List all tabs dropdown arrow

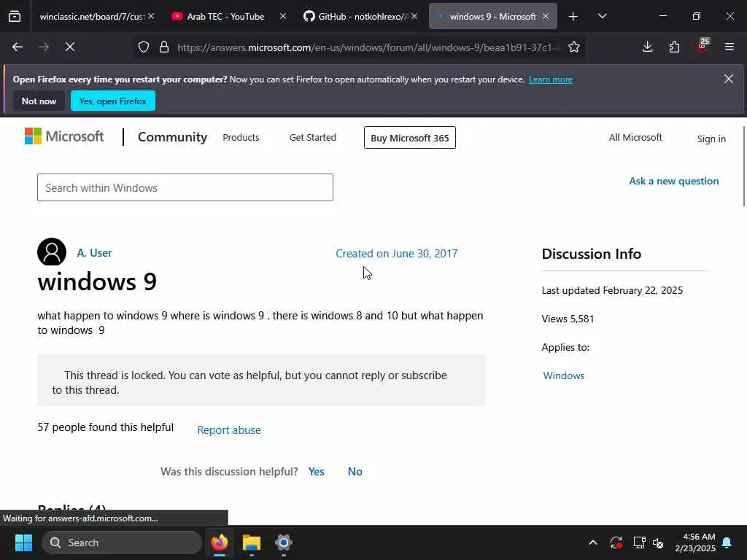coord(602,17)
